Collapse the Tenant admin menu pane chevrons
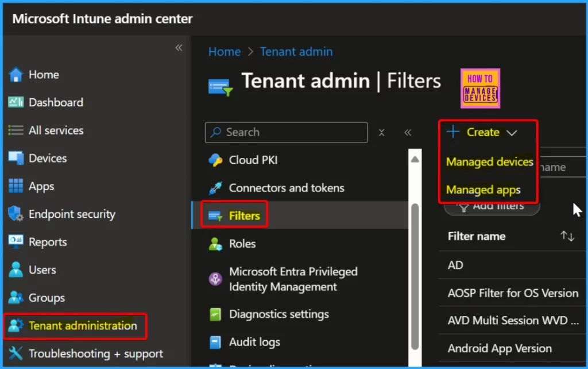The width and height of the screenshot is (588, 369). point(408,133)
